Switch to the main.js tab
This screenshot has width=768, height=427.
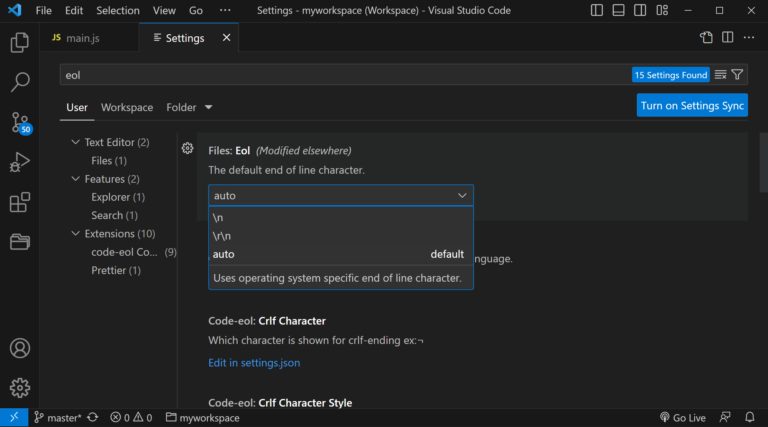click(x=82, y=38)
